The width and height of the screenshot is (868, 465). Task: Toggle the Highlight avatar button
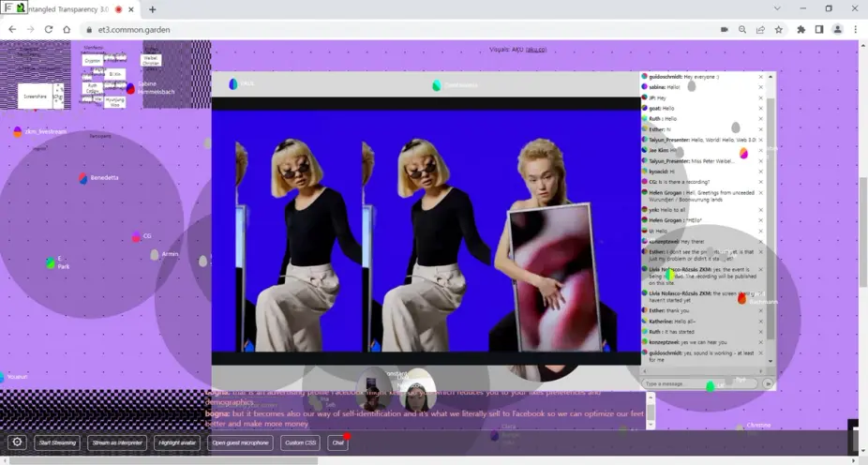pos(177,442)
